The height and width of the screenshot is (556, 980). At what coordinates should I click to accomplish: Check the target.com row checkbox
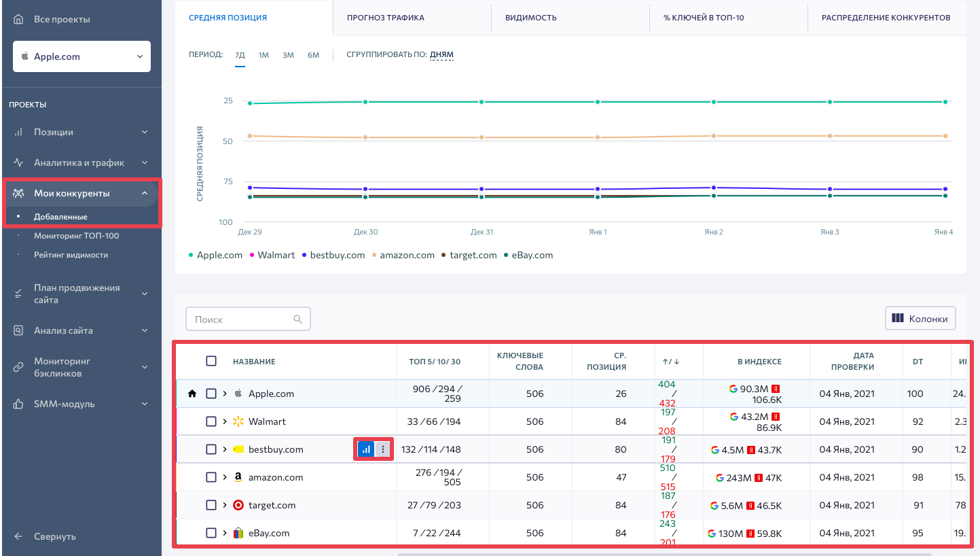coord(211,505)
